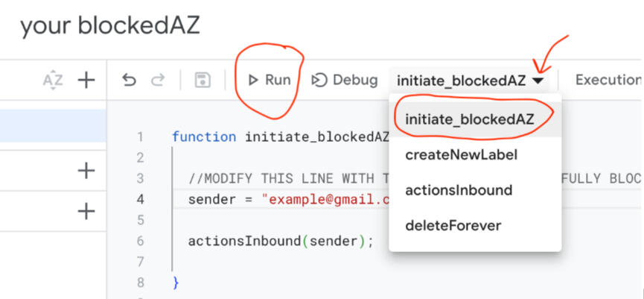This screenshot has height=299, width=644.
Task: Add a file using the plus icon beside AZ
Action: click(86, 80)
